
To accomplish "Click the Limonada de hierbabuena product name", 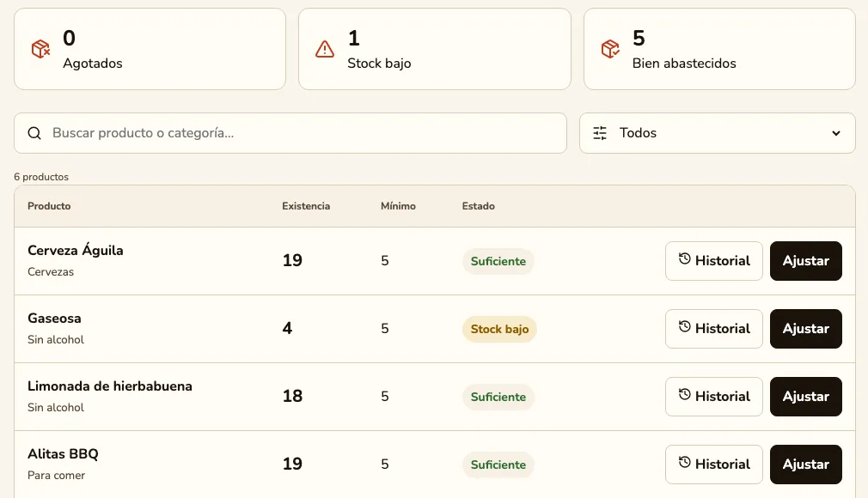I will tap(110, 386).
